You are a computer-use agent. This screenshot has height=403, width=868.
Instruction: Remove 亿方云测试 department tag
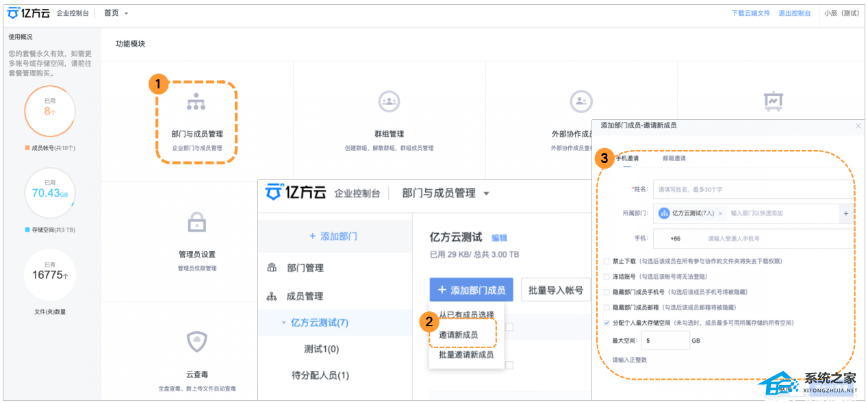click(x=720, y=214)
